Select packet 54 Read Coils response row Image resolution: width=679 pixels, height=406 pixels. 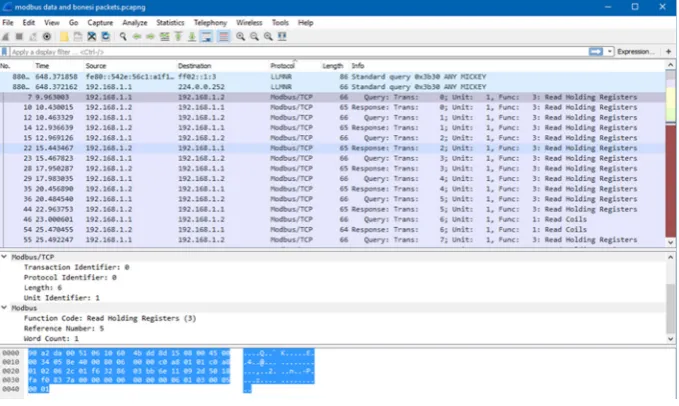point(333,229)
